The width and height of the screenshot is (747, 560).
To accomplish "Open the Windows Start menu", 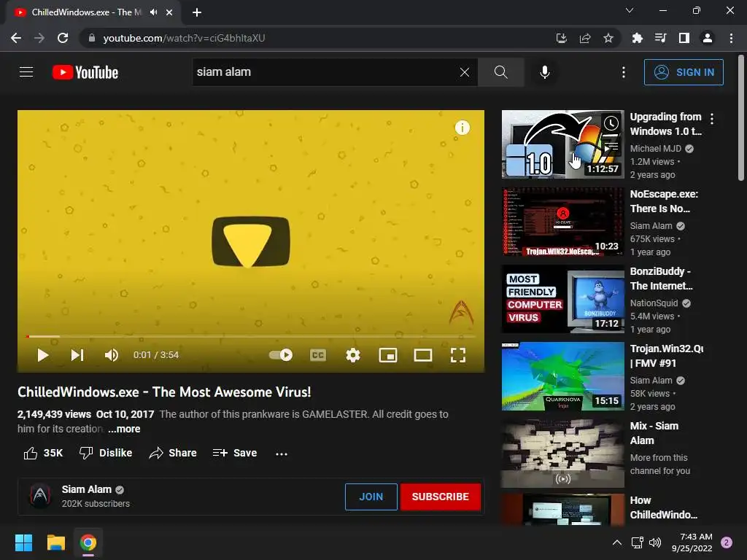I will click(x=23, y=542).
